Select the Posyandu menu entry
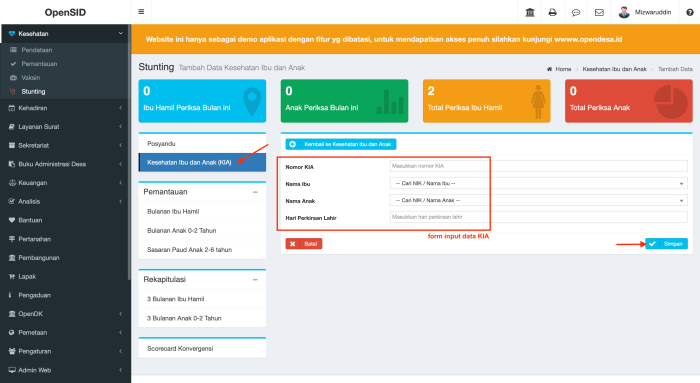Image resolution: width=700 pixels, height=383 pixels. pyautogui.click(x=202, y=144)
